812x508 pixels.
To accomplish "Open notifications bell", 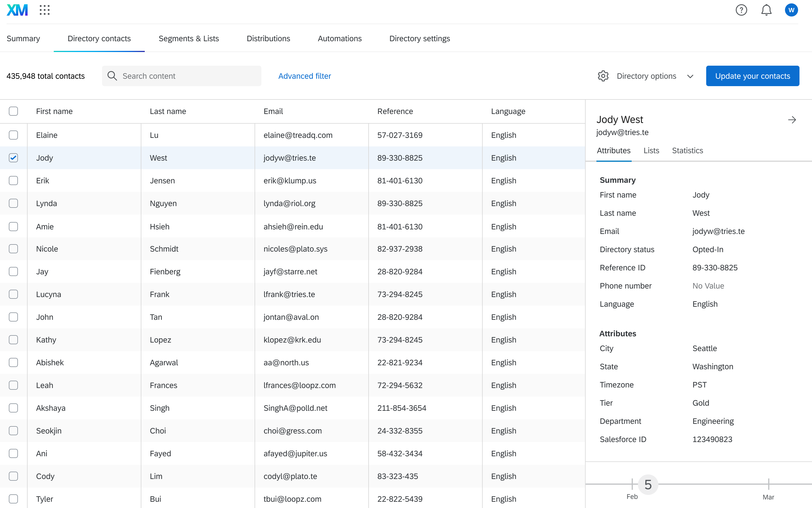I will pos(766,10).
